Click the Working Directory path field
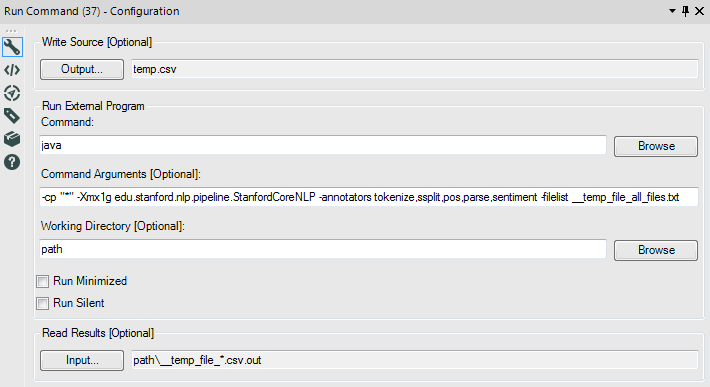The image size is (710, 387). (323, 249)
